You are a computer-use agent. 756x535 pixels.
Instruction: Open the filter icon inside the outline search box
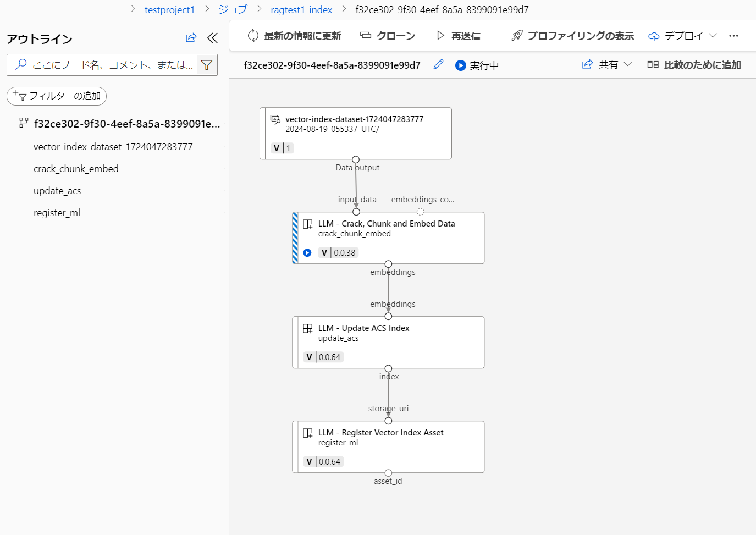(207, 64)
